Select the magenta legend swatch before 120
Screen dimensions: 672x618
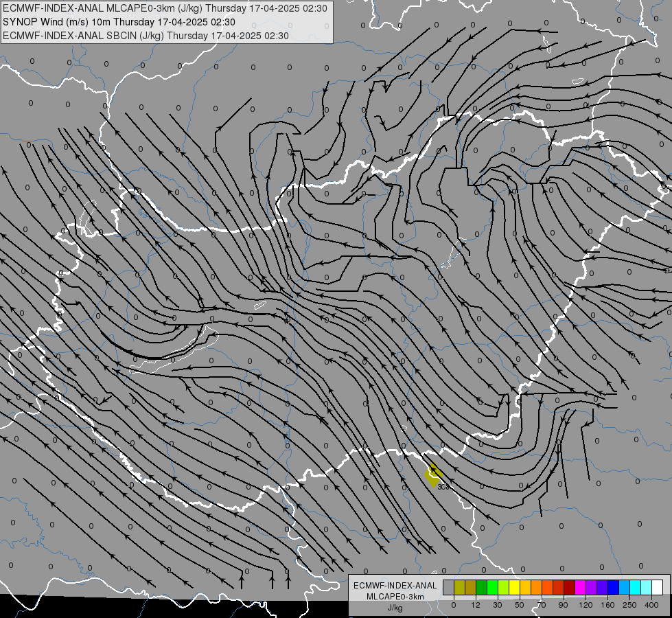[x=580, y=587]
